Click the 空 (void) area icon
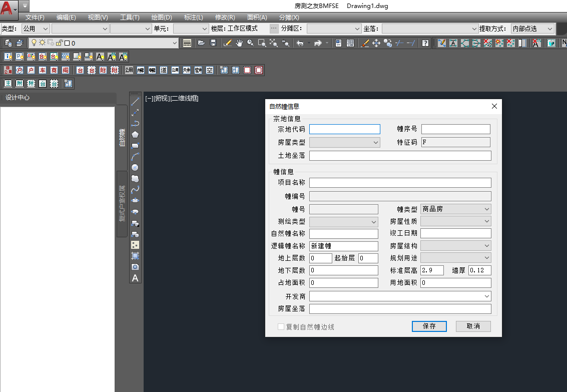Viewport: 567px width, 392px height. pyautogui.click(x=210, y=70)
